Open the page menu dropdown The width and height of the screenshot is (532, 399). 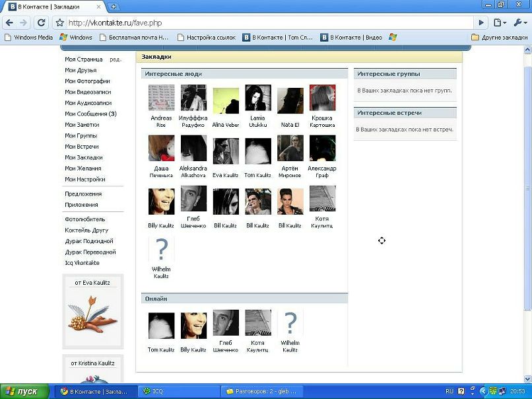(501, 22)
